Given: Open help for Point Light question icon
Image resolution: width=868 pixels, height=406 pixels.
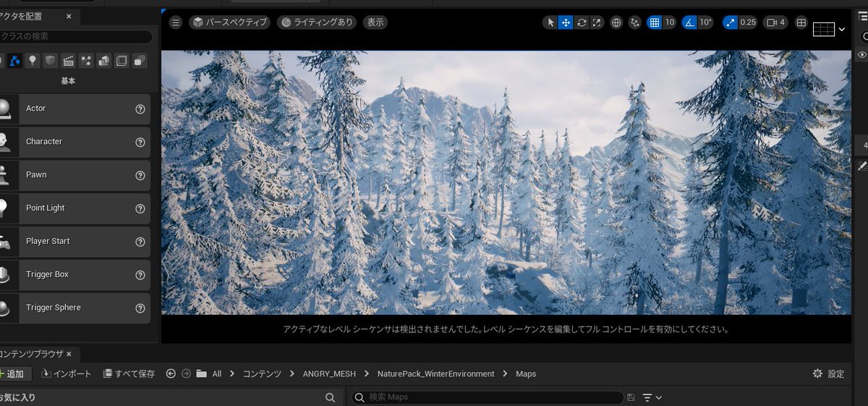Looking at the screenshot, I should coord(140,209).
